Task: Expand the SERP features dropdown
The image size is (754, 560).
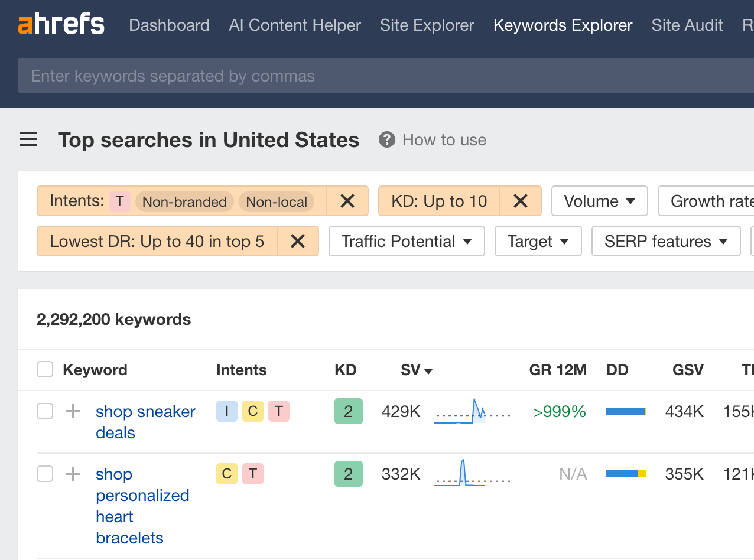Action: point(666,241)
